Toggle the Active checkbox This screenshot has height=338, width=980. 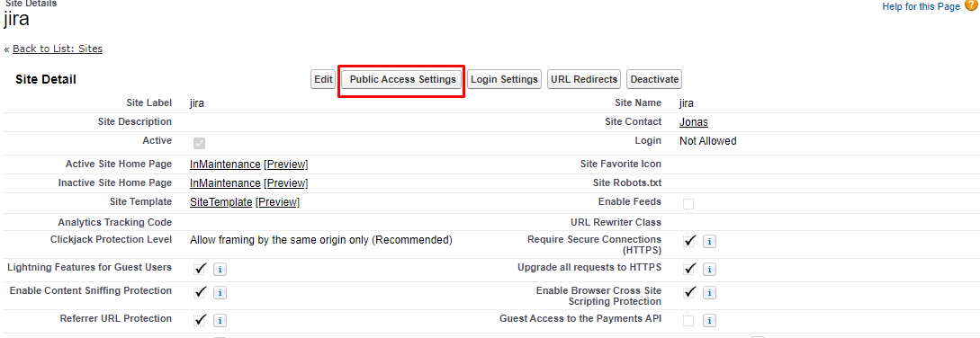200,143
